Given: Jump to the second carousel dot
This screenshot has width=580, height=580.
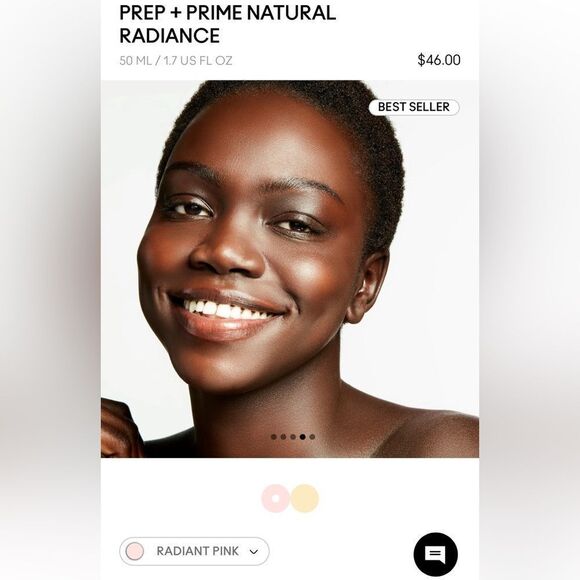Looking at the screenshot, I should (x=283, y=437).
